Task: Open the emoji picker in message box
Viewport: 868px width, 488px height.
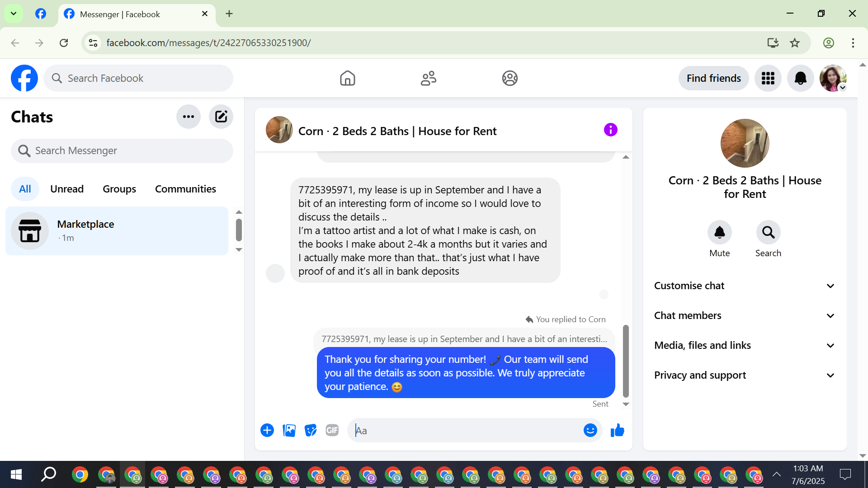Action: pyautogui.click(x=590, y=431)
